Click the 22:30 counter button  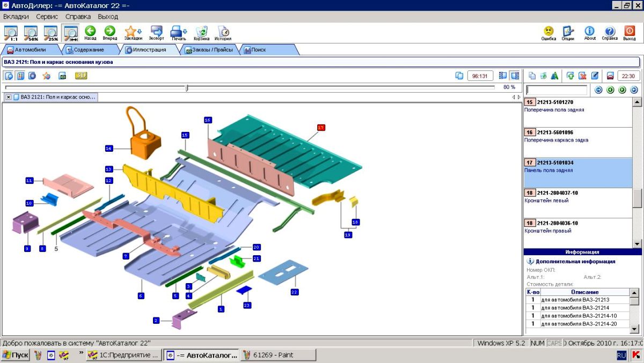coord(629,76)
